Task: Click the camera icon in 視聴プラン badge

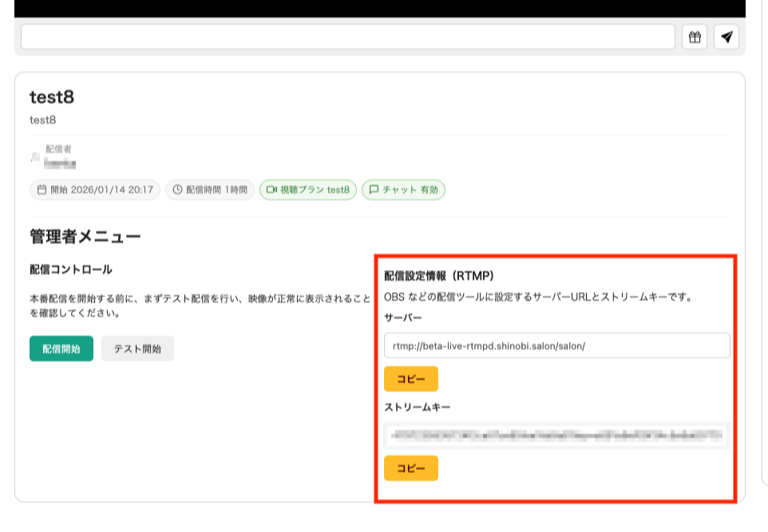Action: pyautogui.click(x=271, y=190)
